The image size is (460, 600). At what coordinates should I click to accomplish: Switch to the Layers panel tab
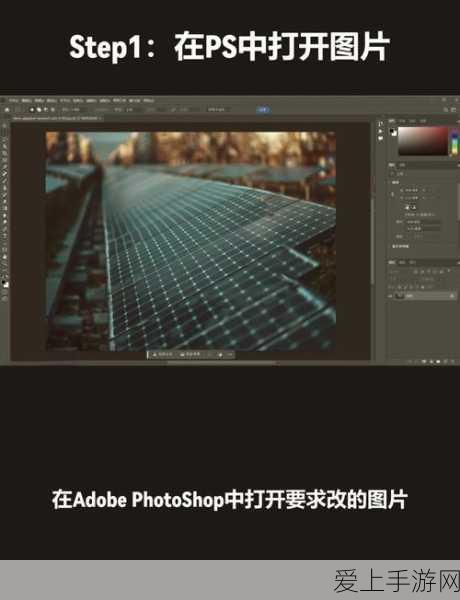click(x=392, y=262)
